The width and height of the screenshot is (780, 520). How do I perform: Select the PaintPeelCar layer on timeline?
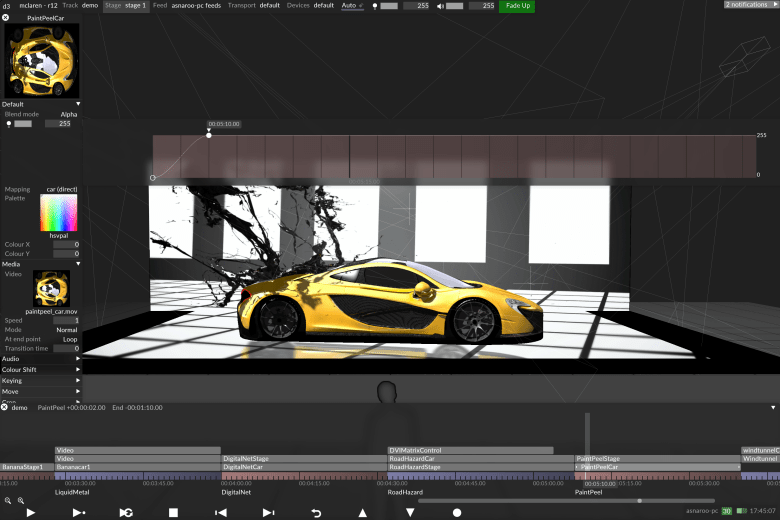658,467
